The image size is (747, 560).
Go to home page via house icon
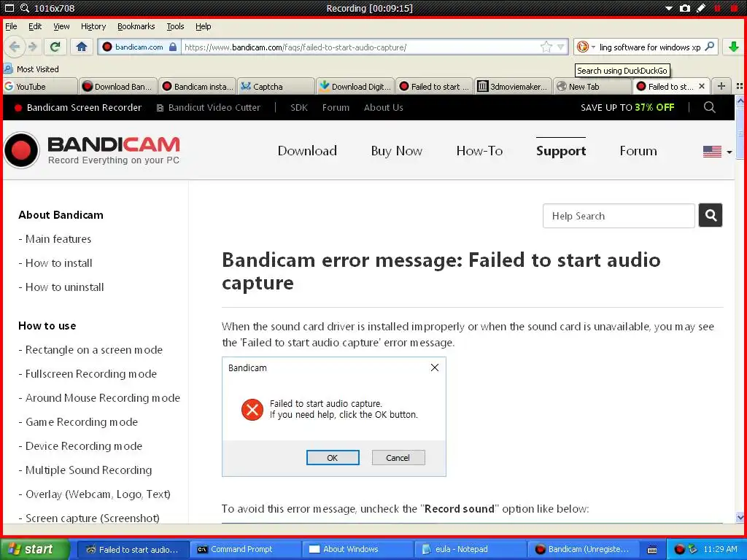[x=82, y=47]
